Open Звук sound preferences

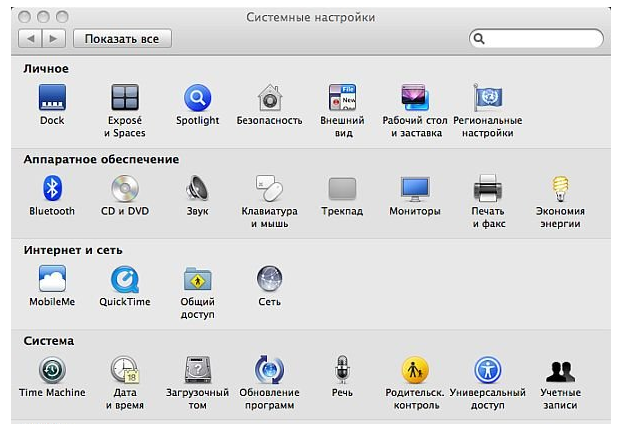click(x=197, y=188)
